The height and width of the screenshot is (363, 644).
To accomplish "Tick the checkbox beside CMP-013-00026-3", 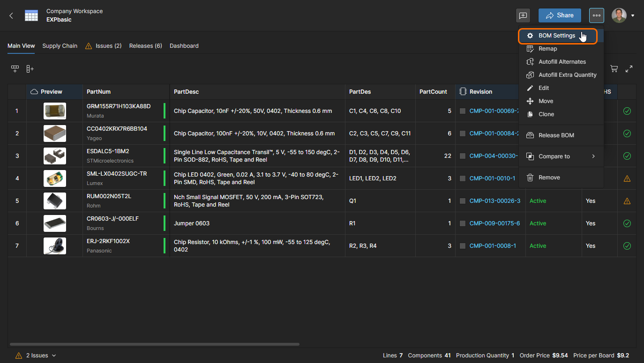I will pyautogui.click(x=463, y=201).
